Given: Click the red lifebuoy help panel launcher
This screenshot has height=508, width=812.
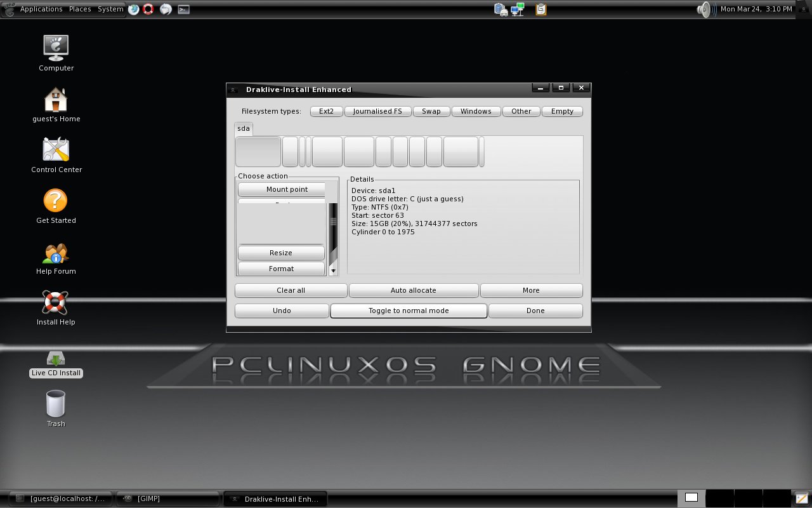Looking at the screenshot, I should [148, 9].
